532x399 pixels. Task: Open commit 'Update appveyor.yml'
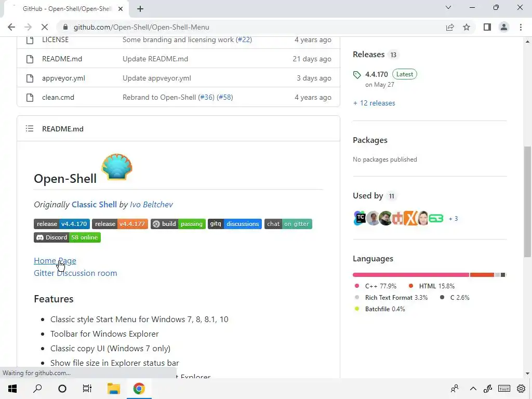click(x=157, y=78)
